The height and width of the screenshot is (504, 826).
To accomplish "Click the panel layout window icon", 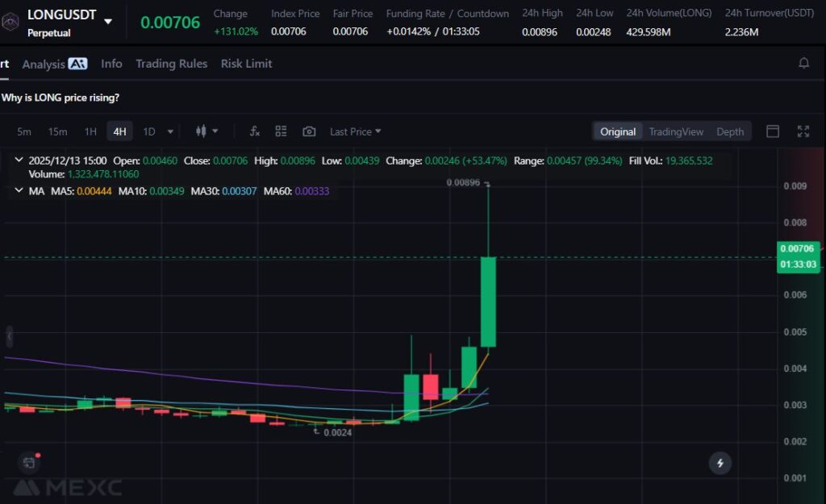I will point(772,131).
